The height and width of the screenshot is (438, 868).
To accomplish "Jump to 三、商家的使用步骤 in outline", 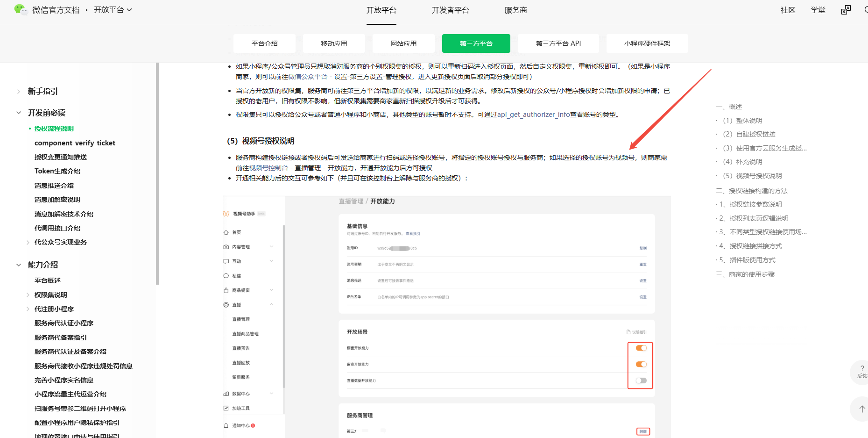I will [745, 274].
